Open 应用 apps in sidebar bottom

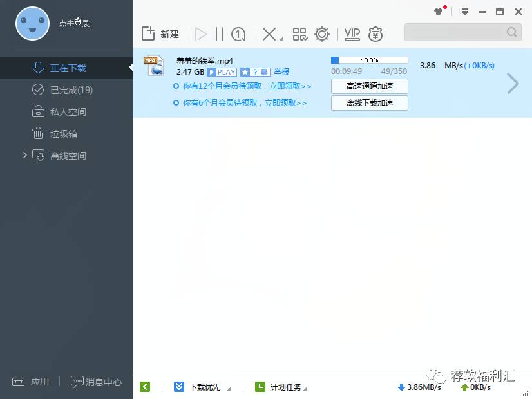point(30,382)
